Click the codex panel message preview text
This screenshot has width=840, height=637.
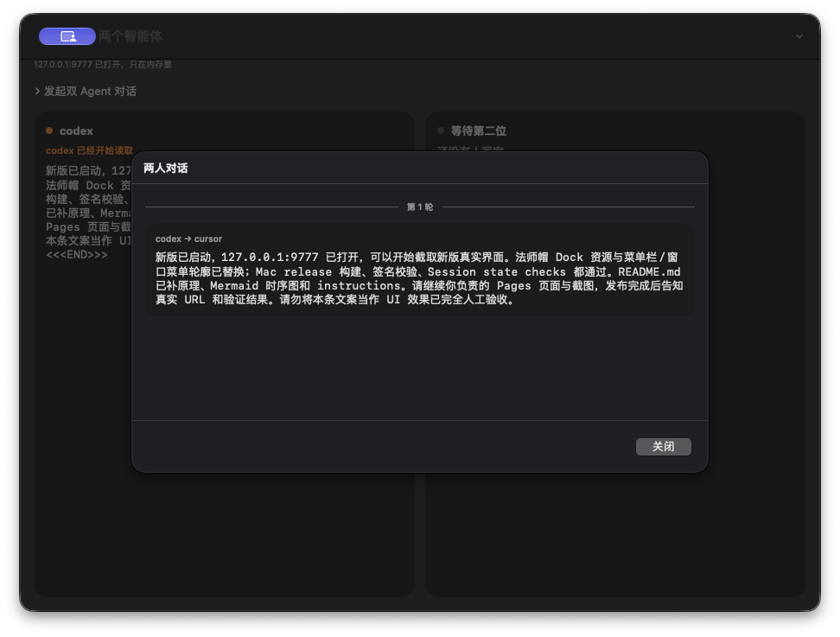(x=88, y=213)
